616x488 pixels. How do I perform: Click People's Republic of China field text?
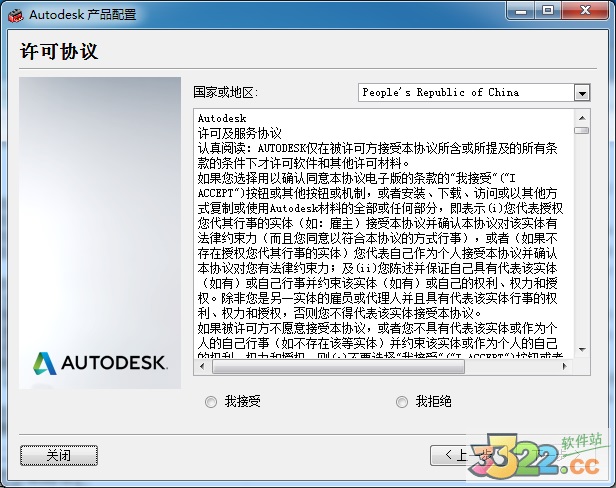pos(440,93)
